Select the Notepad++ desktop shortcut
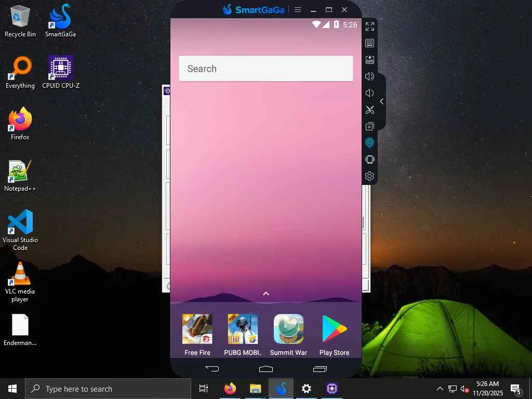 coord(20,176)
